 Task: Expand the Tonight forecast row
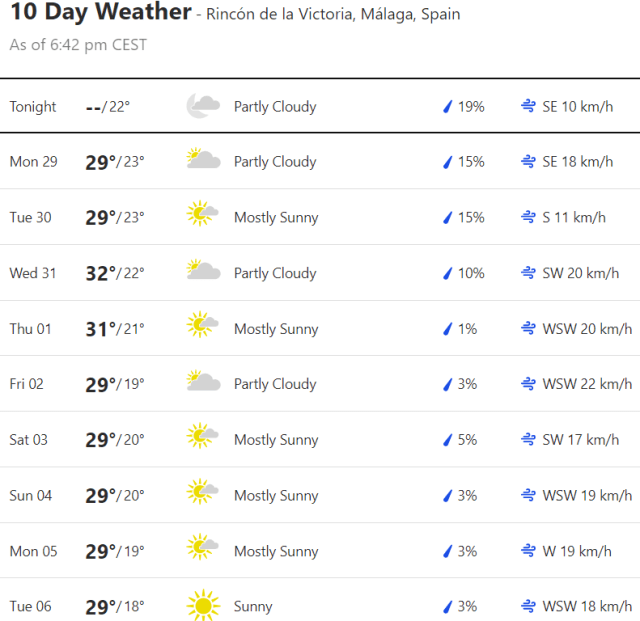[x=33, y=106]
